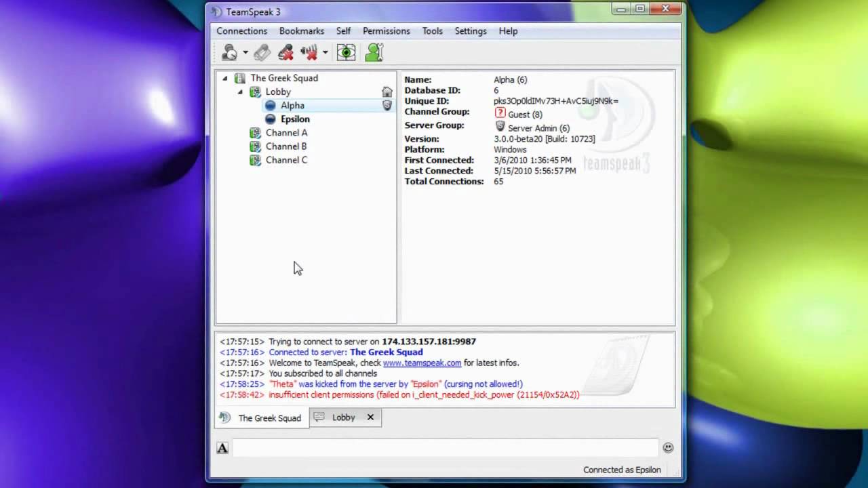Open the mute dropdown arrow in toolbar
This screenshot has height=488, width=868.
325,52
